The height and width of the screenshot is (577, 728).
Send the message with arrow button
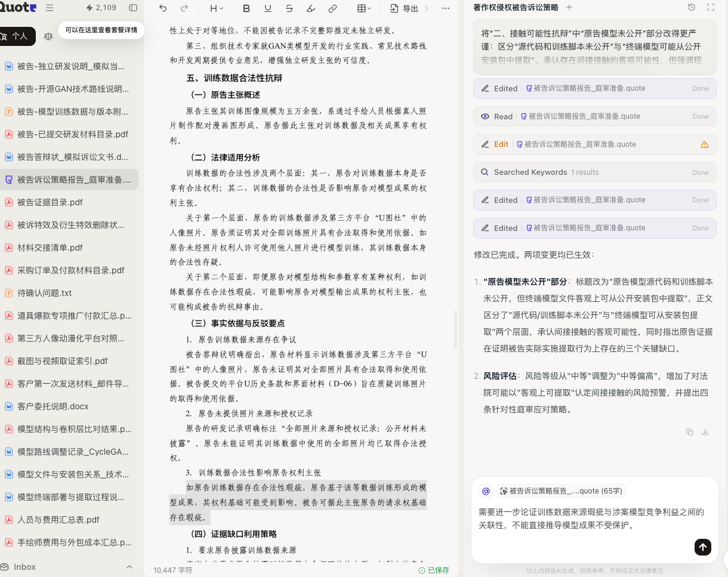click(703, 547)
